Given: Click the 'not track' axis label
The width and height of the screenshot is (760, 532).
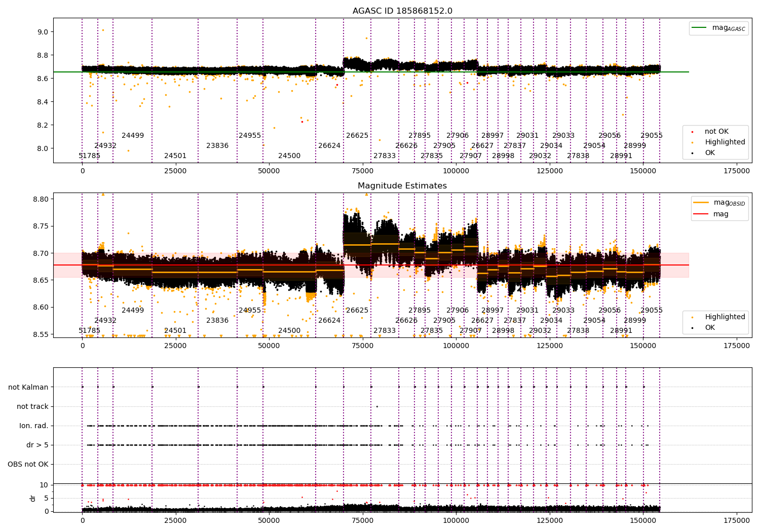Looking at the screenshot, I should point(32,406).
